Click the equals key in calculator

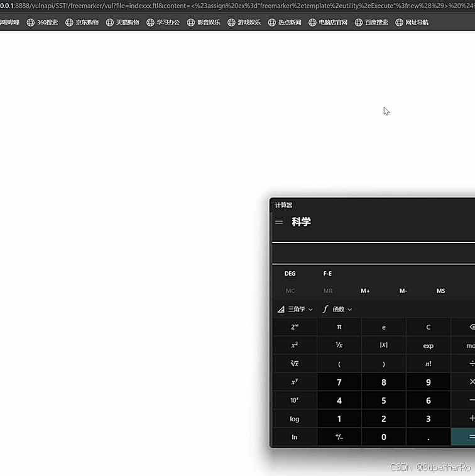point(463,437)
